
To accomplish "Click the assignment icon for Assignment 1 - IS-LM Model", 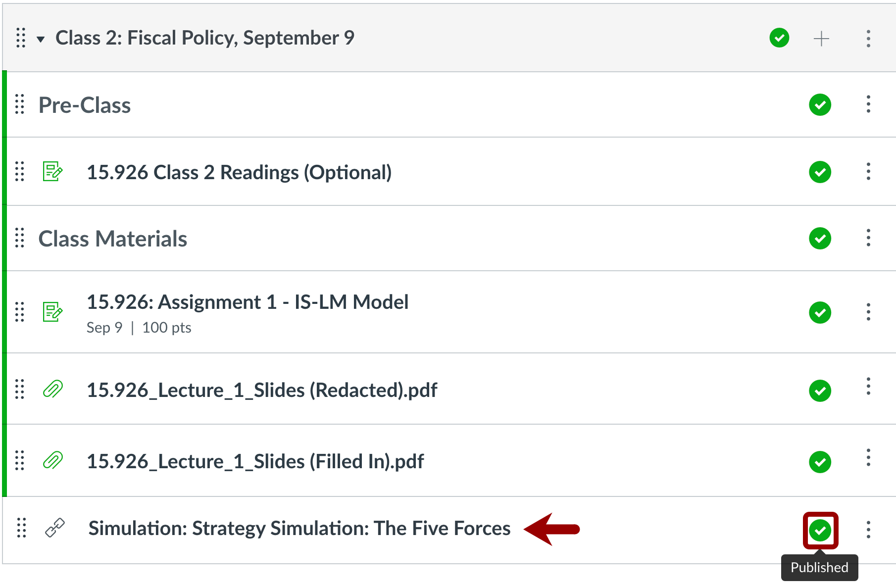I will [52, 312].
